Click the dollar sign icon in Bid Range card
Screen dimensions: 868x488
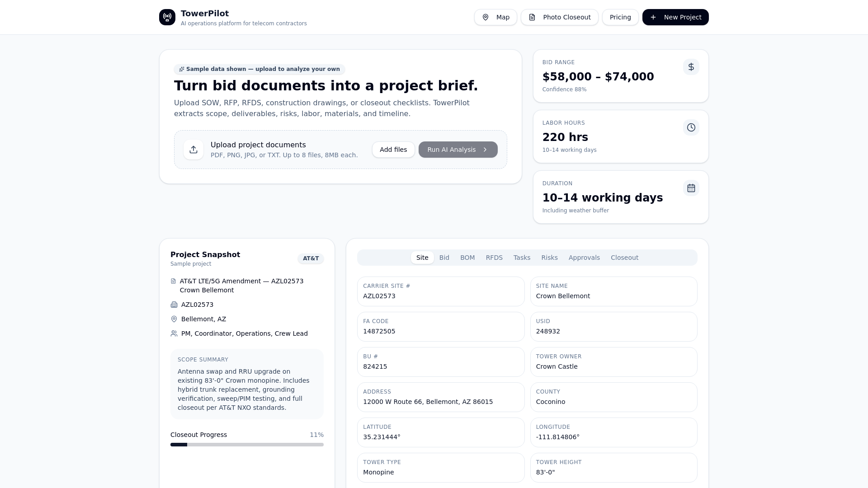pos(691,67)
